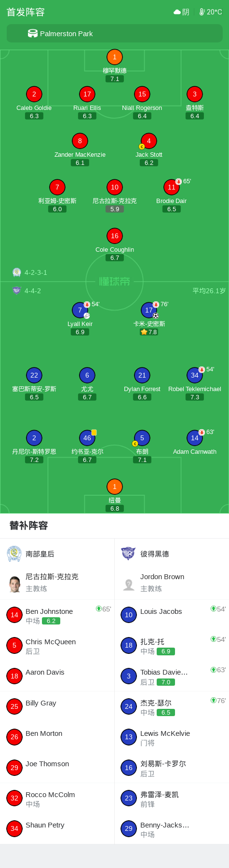Tap the 4-2-3-1 formation label

[x=36, y=272]
